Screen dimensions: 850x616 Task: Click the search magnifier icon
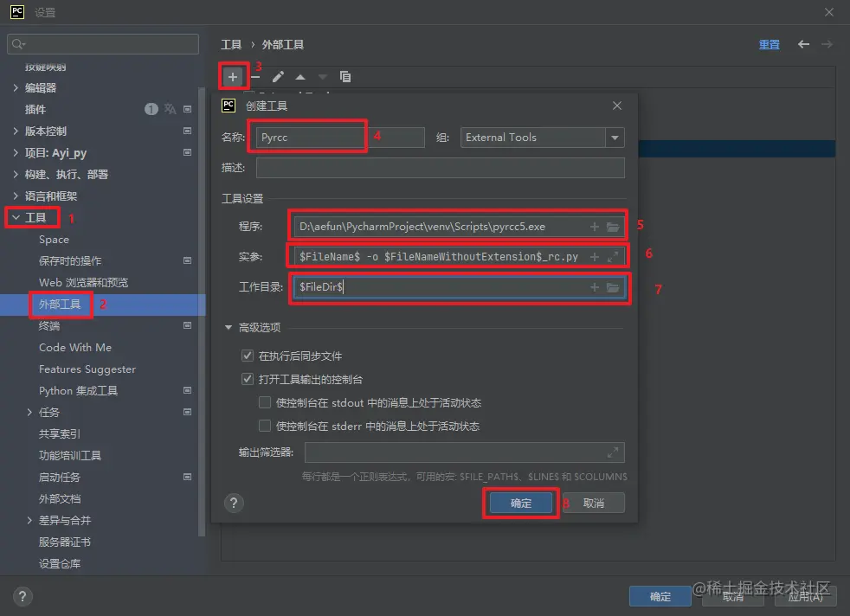tap(18, 44)
